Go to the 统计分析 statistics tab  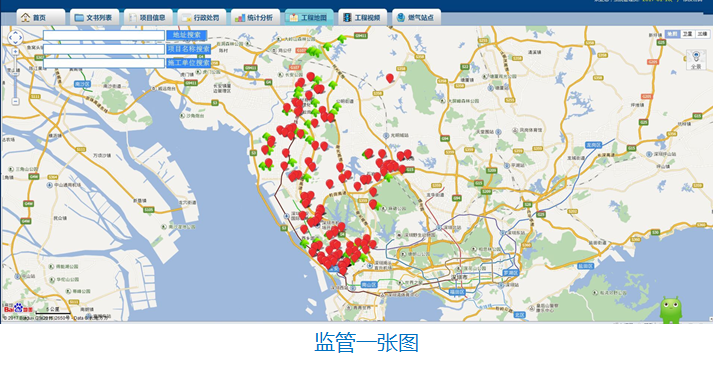[x=255, y=18]
